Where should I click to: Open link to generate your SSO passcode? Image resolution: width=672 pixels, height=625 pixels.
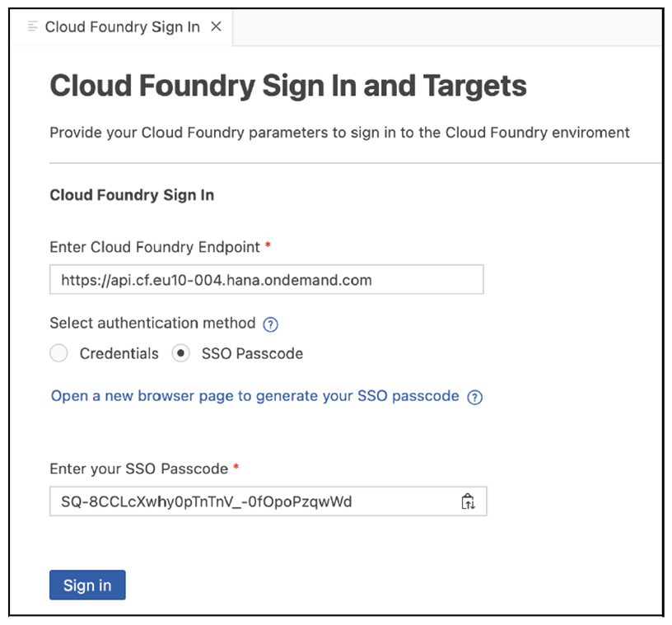tap(255, 395)
